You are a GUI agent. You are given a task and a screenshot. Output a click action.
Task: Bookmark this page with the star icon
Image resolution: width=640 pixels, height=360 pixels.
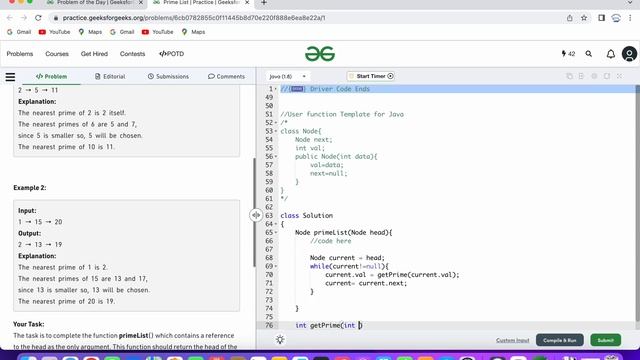click(584, 18)
